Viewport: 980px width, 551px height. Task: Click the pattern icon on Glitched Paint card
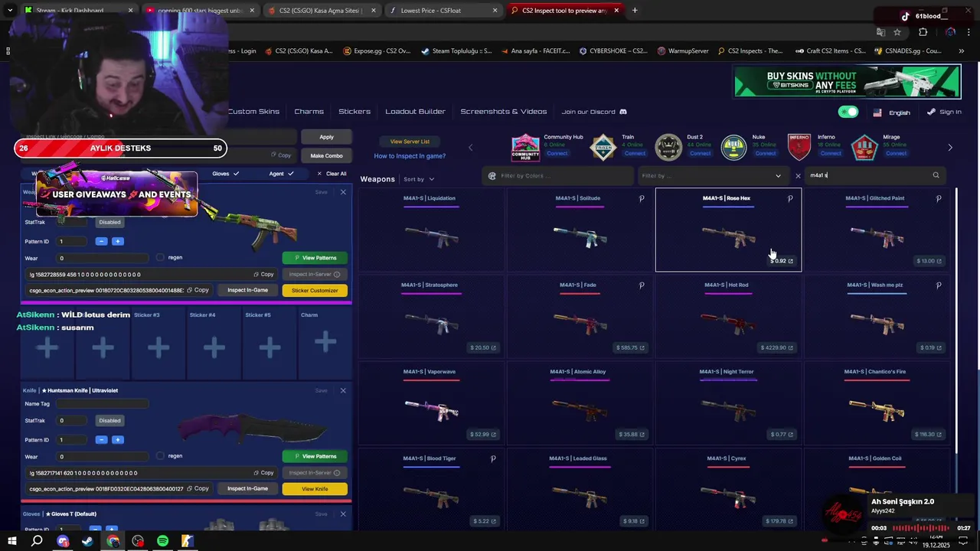939,198
